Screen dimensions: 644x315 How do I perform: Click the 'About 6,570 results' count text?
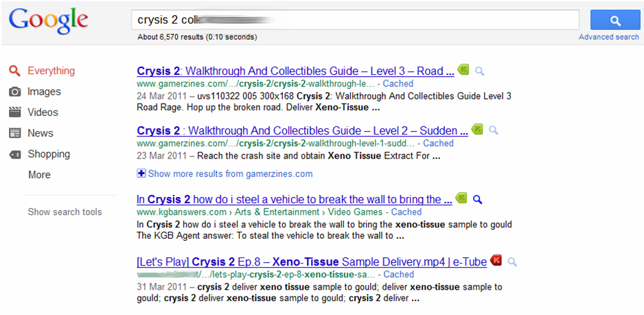point(198,37)
